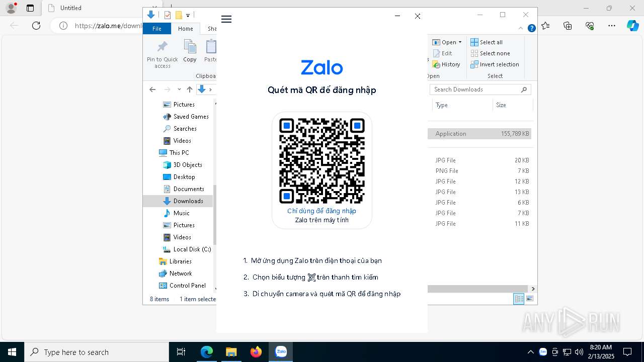Sort by the Type column header
The height and width of the screenshot is (362, 644).
point(462,105)
